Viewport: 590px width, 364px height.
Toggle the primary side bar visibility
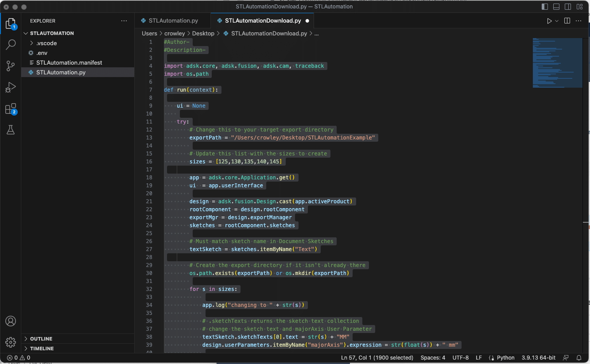point(545,7)
